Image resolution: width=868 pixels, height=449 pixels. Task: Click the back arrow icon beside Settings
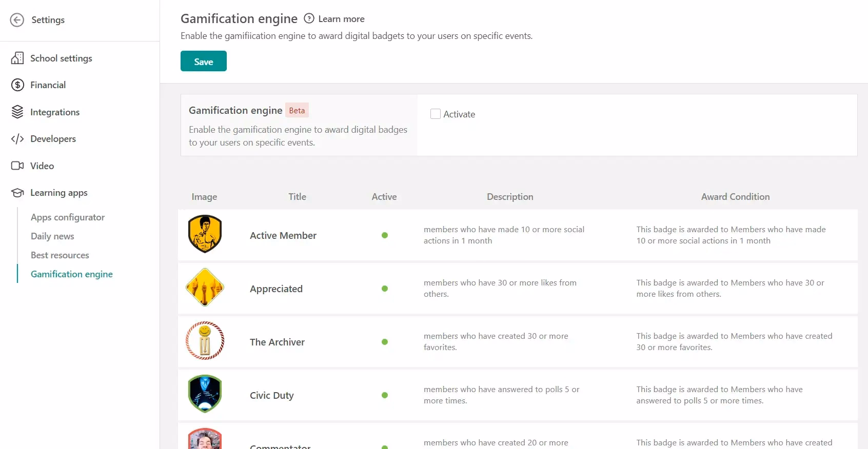click(x=17, y=20)
